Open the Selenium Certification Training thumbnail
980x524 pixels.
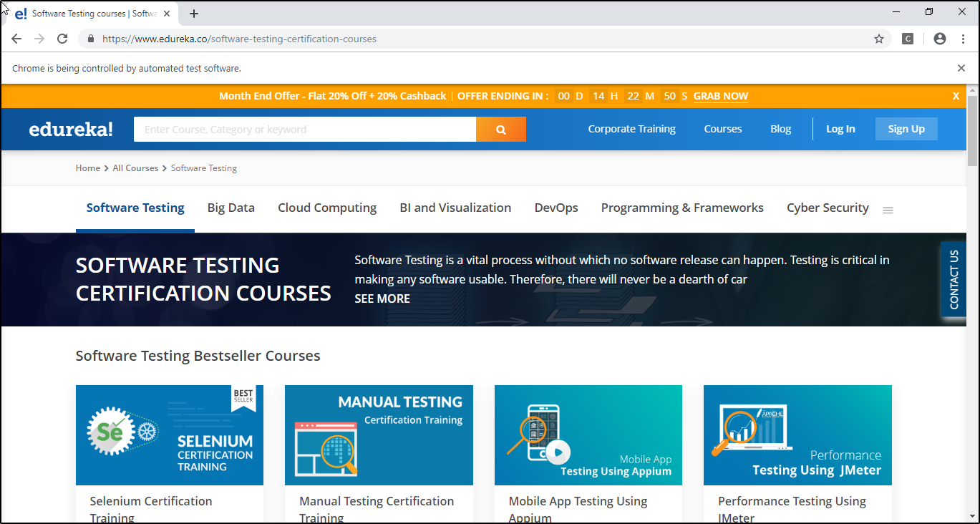click(x=170, y=435)
